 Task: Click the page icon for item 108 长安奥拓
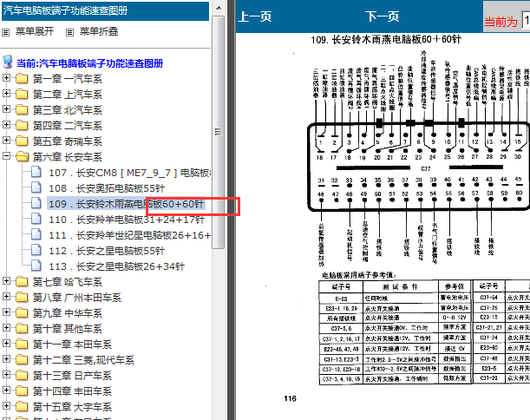point(36,187)
